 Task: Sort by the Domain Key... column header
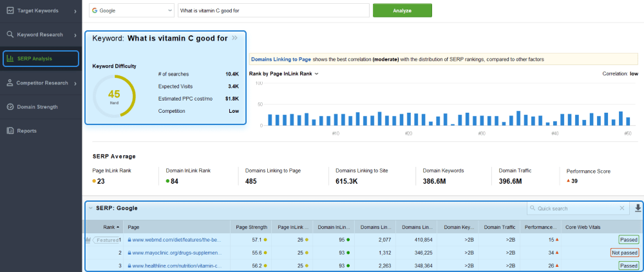coord(457,227)
